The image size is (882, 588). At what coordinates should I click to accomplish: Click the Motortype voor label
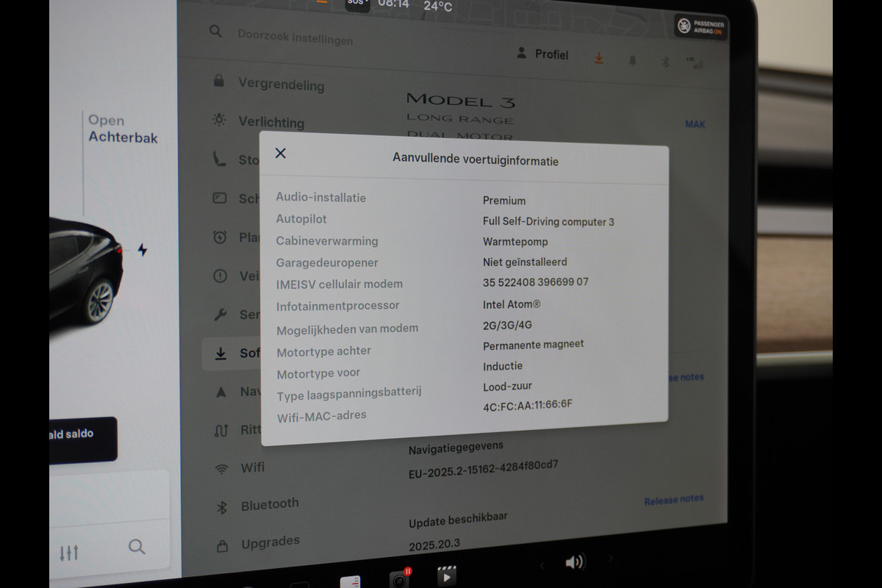pyautogui.click(x=318, y=373)
